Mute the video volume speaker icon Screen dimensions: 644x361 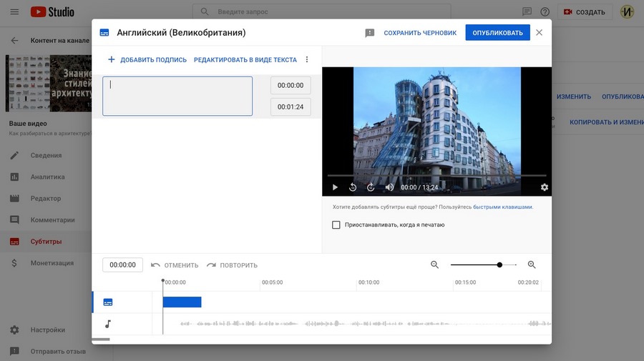(389, 187)
